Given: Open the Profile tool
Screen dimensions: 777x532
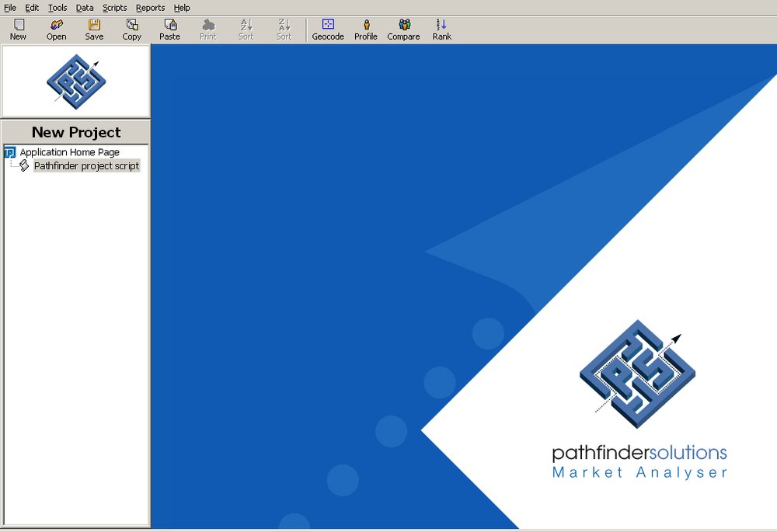Looking at the screenshot, I should point(366,30).
